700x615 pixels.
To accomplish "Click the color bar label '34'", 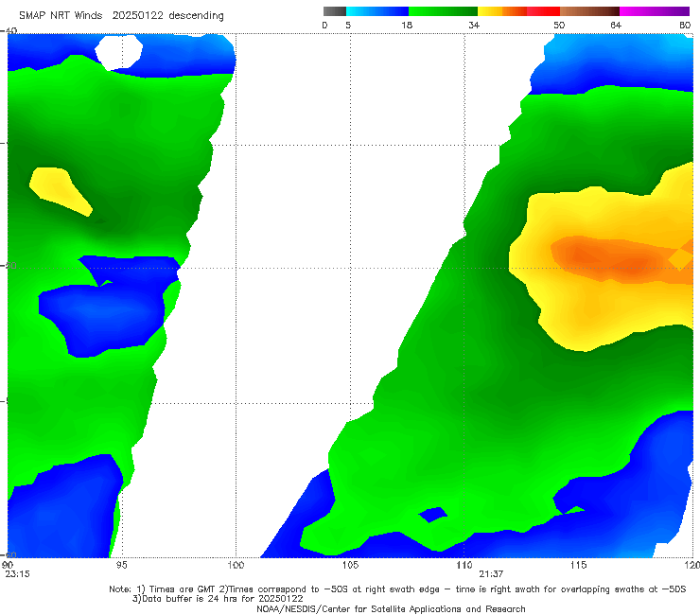I will tap(474, 26).
